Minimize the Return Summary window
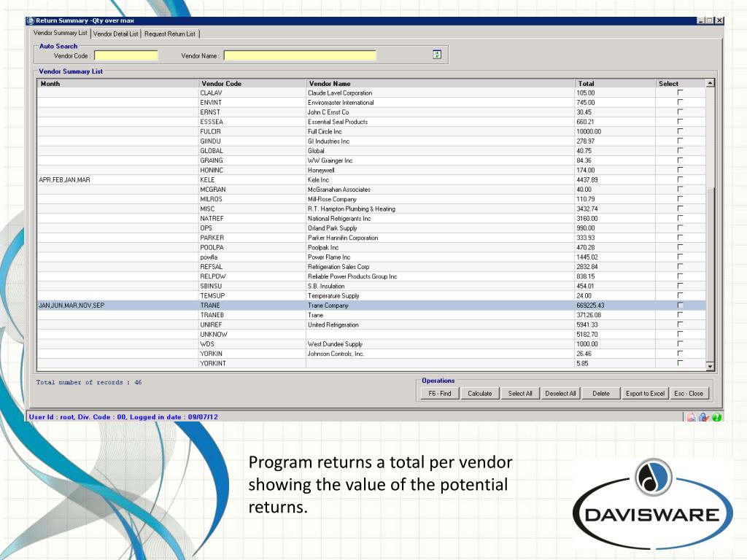Image resolution: width=747 pixels, height=560 pixels. [701, 20]
